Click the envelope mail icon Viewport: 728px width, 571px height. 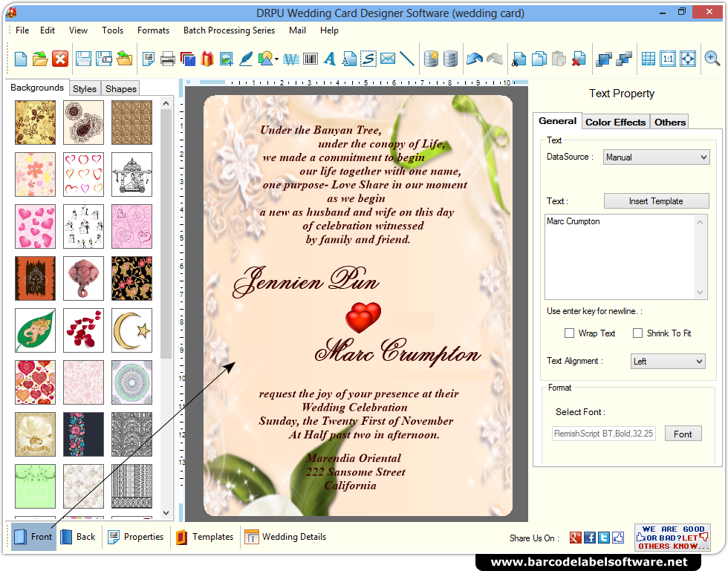tap(388, 59)
